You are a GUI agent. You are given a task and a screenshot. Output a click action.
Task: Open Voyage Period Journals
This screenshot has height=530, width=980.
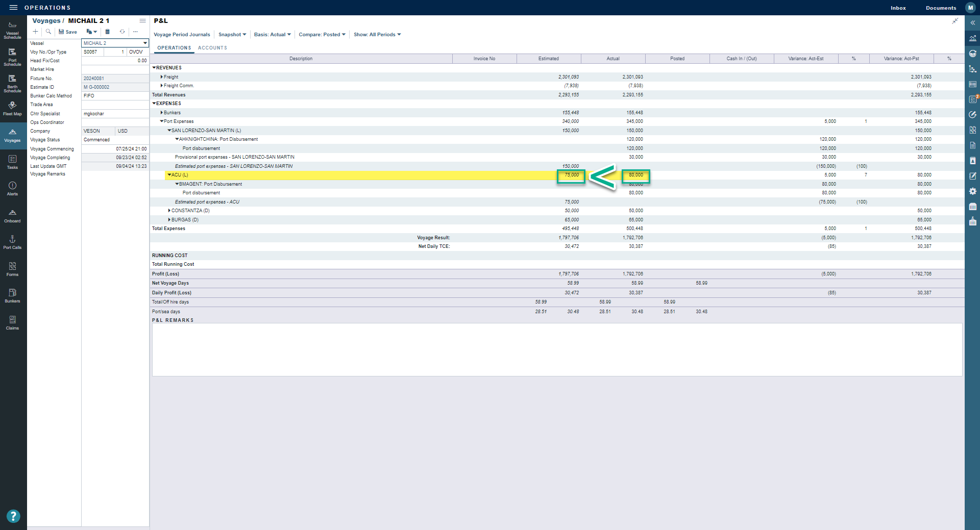coord(182,35)
